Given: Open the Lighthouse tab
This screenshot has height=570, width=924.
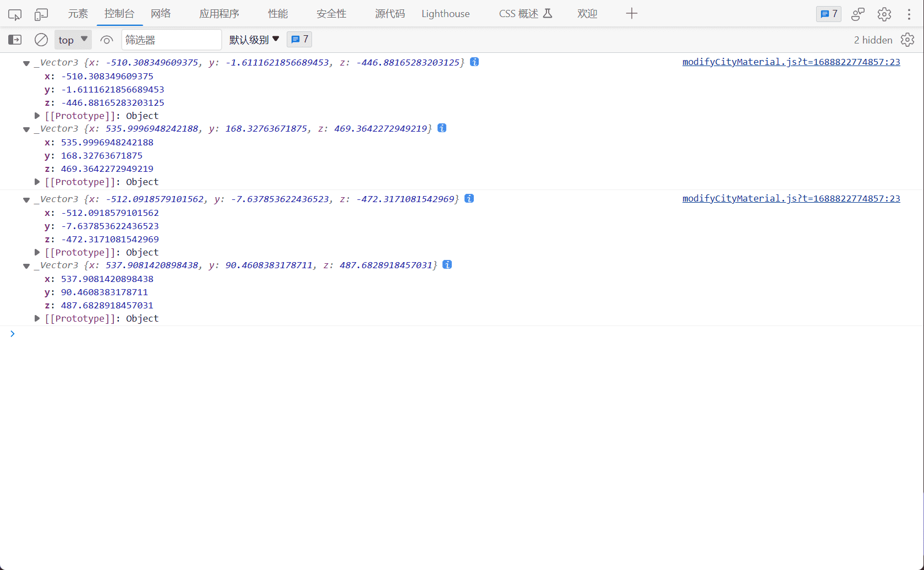Looking at the screenshot, I should 446,14.
